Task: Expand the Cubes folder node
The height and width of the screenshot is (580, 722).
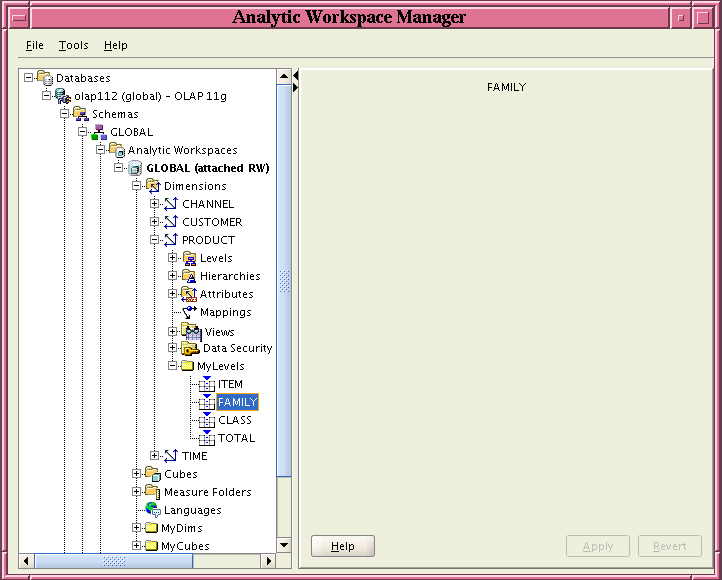Action: tap(137, 474)
